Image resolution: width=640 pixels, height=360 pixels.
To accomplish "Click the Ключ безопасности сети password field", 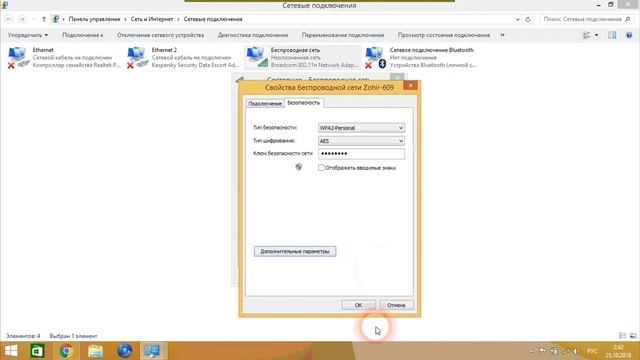I will (x=362, y=153).
